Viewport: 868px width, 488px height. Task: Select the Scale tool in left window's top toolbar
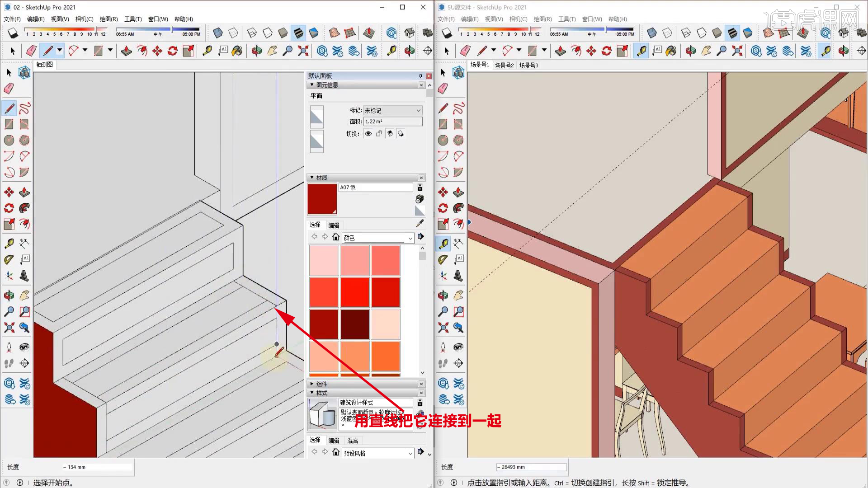188,51
